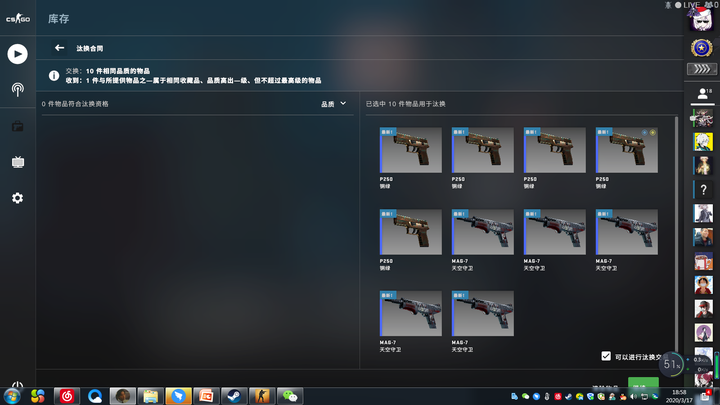
Task: Switch to CS:GO in the taskbar
Action: [x=262, y=396]
